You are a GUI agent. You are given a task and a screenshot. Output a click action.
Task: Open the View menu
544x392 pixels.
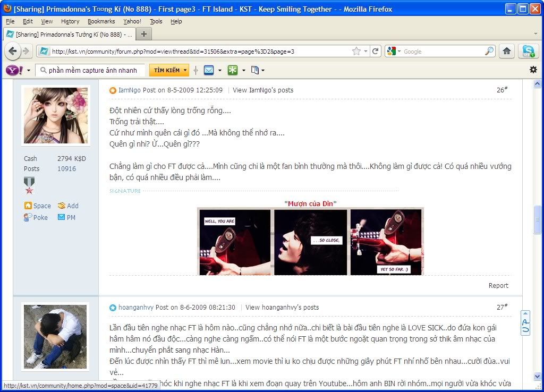pos(47,21)
